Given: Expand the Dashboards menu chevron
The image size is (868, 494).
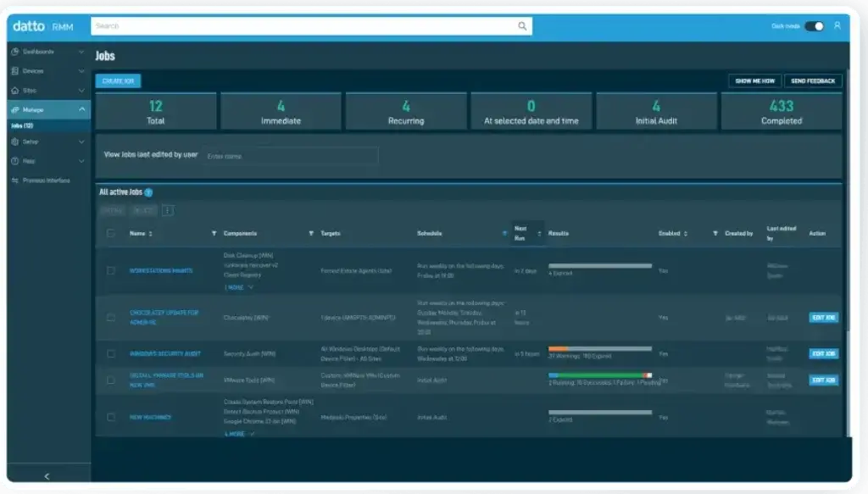Looking at the screenshot, I should 81,52.
